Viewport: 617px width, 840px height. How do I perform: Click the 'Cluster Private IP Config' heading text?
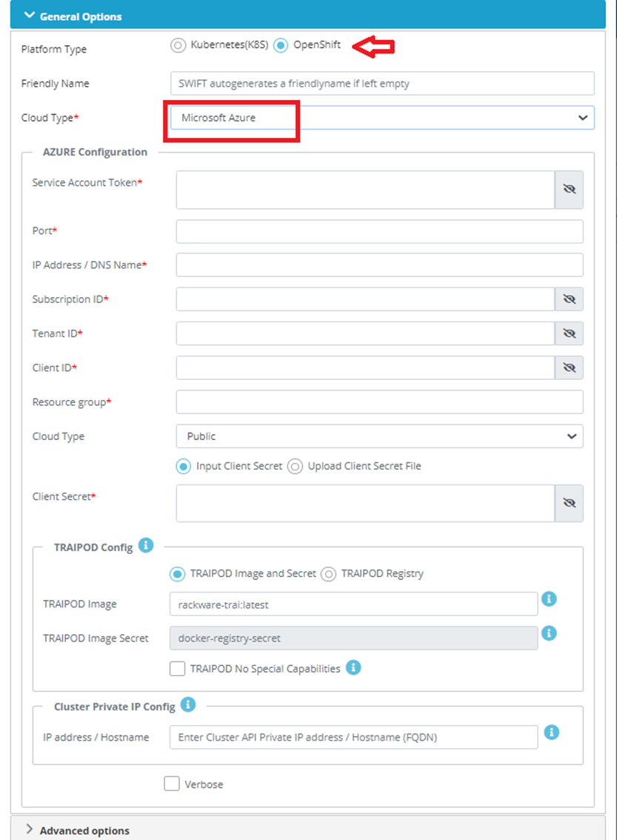pyautogui.click(x=115, y=707)
